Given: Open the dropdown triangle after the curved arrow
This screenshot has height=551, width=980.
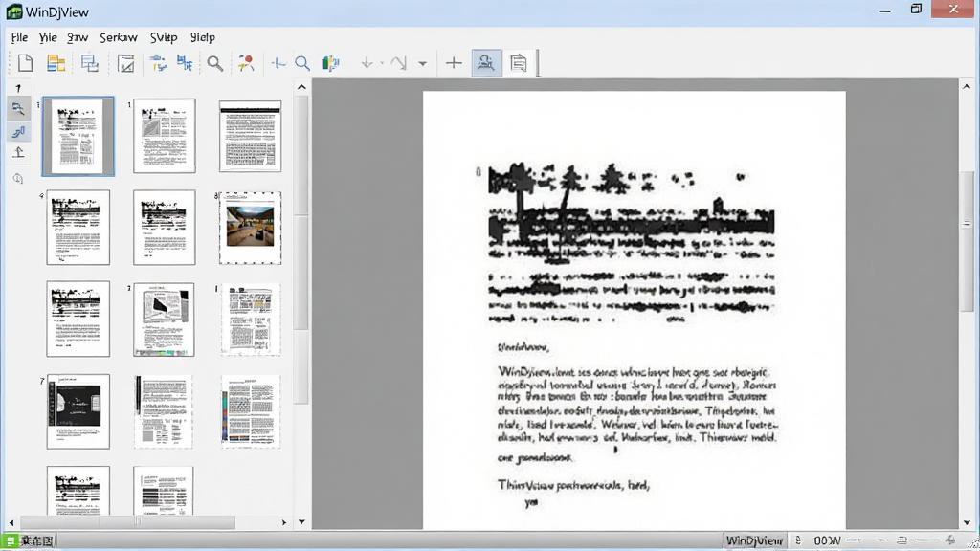Looking at the screenshot, I should coord(422,64).
